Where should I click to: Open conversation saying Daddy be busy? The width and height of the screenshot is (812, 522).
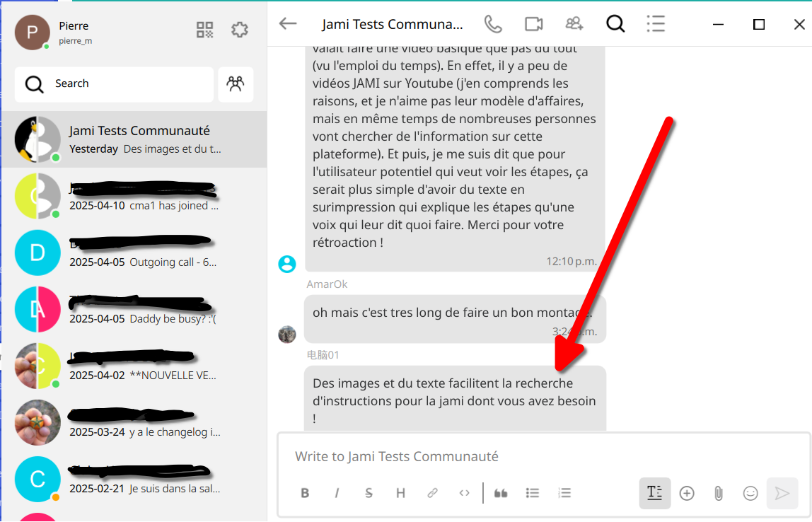[134, 309]
